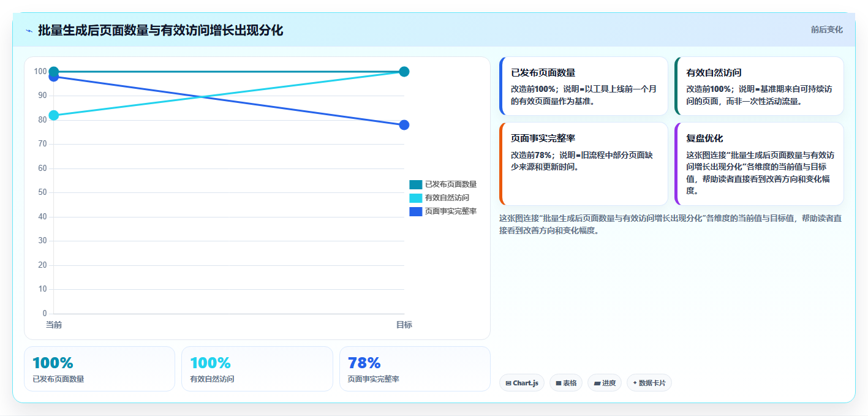Click the 已发布页面数量 legend label text

(451, 184)
